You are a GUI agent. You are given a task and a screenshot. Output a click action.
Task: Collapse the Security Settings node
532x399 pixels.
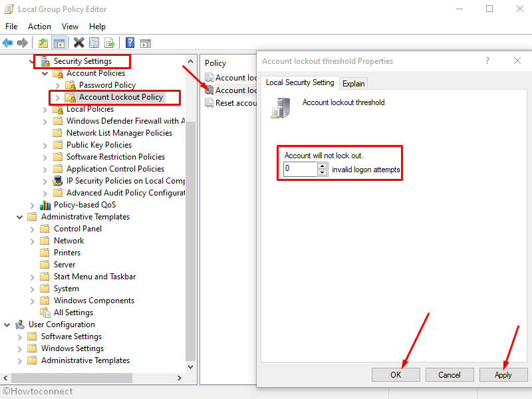[32, 61]
